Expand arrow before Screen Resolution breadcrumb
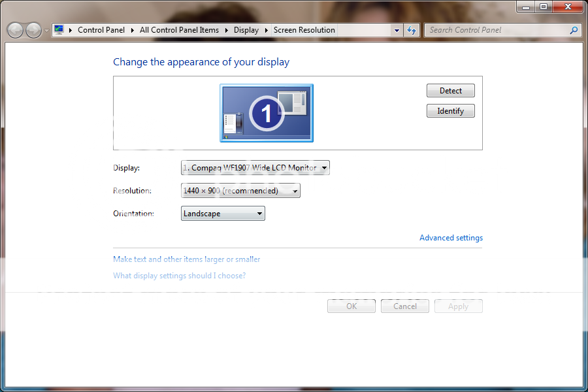The height and width of the screenshot is (392, 588). pos(267,31)
